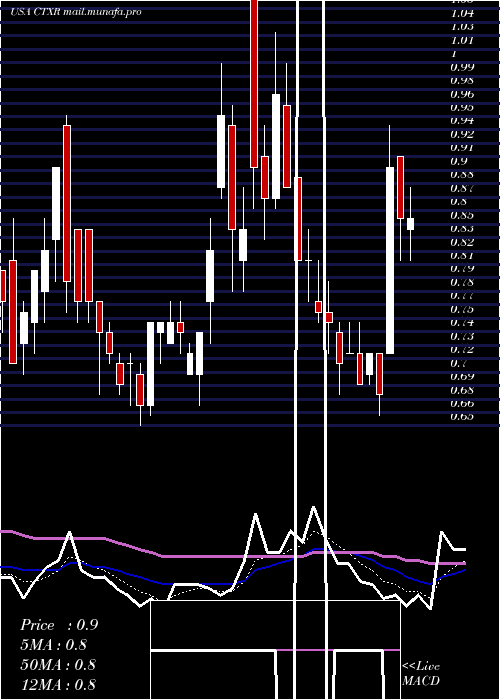Select the 0.74 price axis label

tap(462, 323)
